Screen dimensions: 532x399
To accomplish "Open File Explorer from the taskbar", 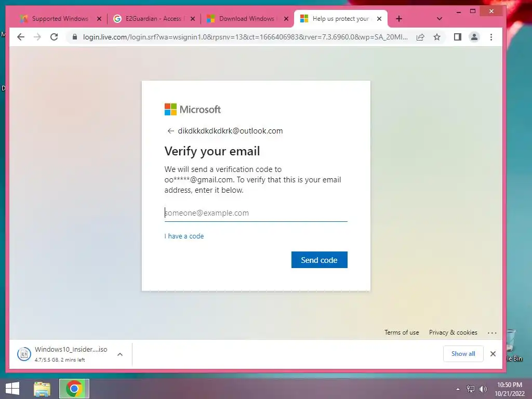I will (x=42, y=389).
